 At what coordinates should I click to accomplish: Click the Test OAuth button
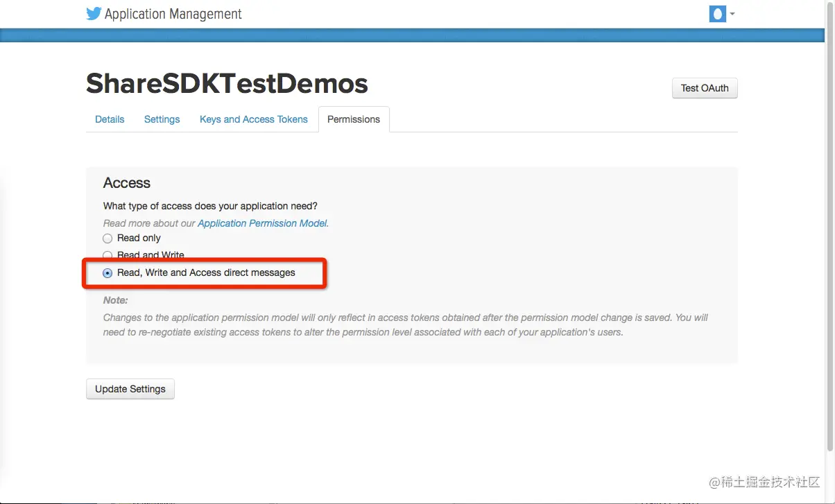click(705, 88)
